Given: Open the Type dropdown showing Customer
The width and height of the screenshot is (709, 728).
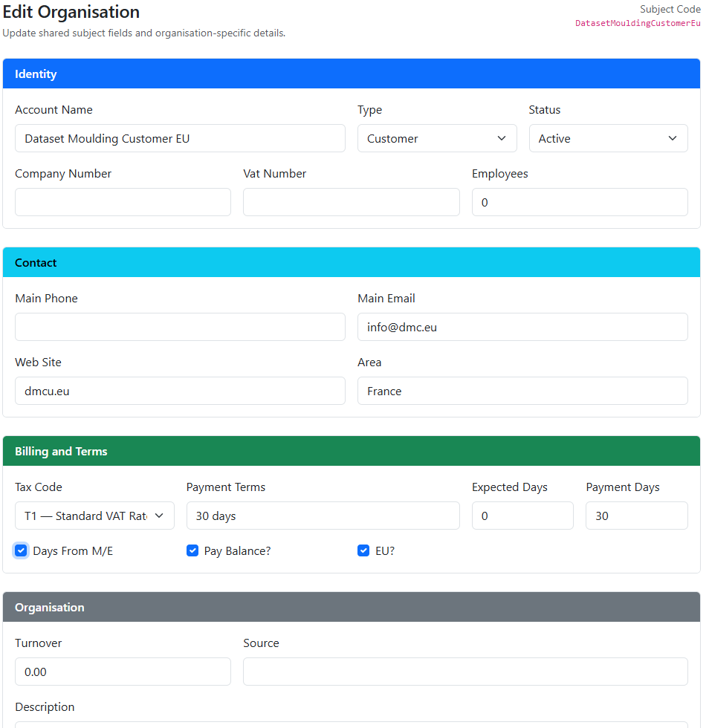Looking at the screenshot, I should 437,138.
